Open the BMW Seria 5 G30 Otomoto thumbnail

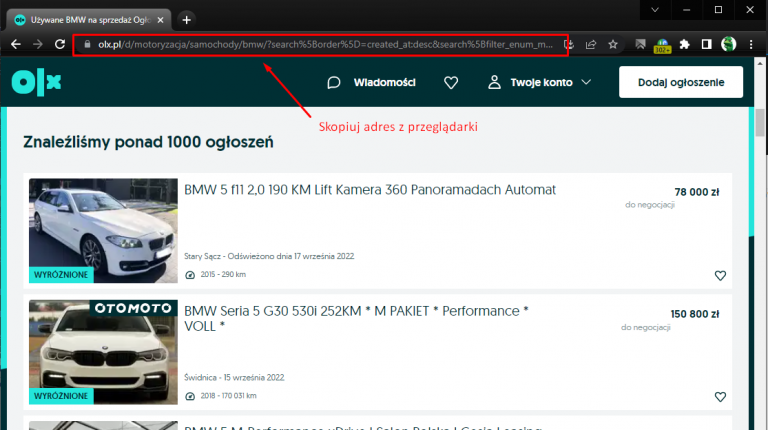tap(103, 352)
